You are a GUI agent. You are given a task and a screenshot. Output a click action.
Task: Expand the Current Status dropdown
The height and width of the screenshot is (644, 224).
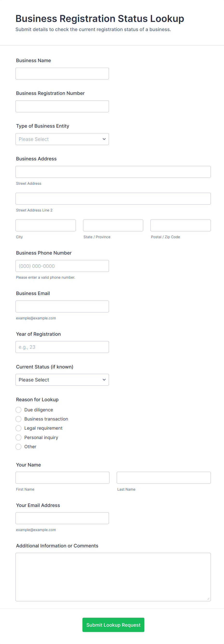pyautogui.click(x=62, y=380)
